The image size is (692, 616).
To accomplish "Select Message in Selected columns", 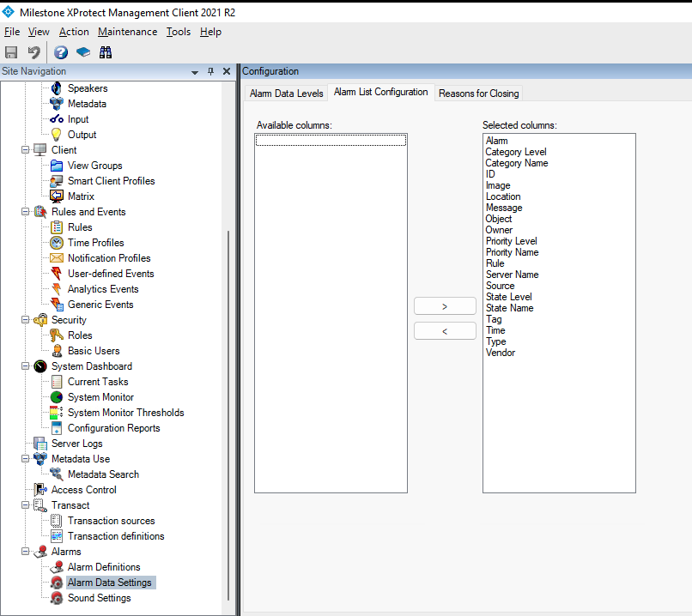I will pyautogui.click(x=504, y=208).
